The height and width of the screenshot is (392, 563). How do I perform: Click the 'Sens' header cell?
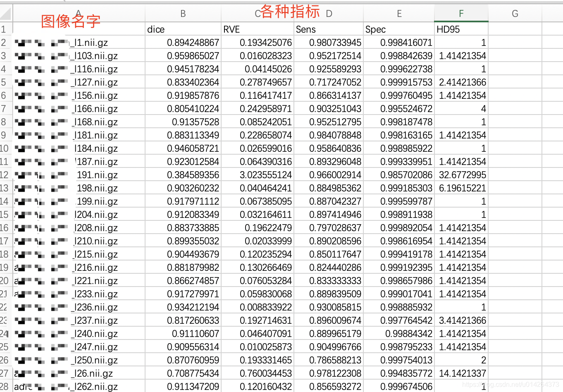coord(329,29)
